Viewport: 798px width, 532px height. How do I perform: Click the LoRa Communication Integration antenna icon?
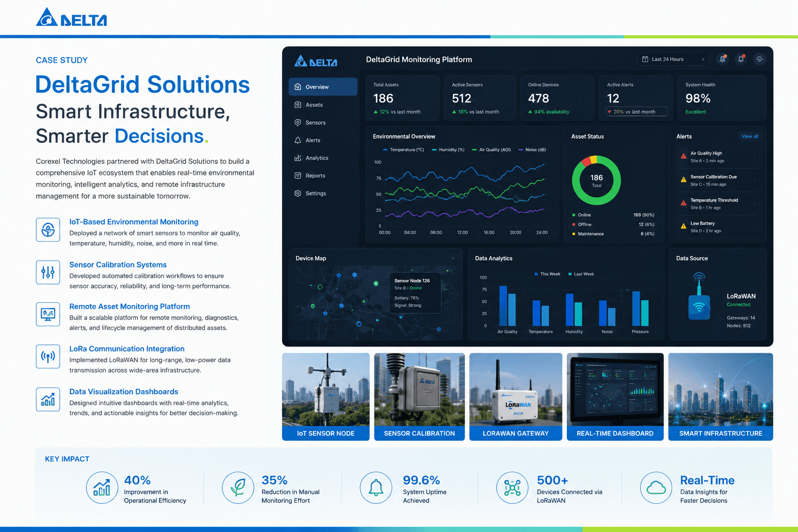(48, 357)
